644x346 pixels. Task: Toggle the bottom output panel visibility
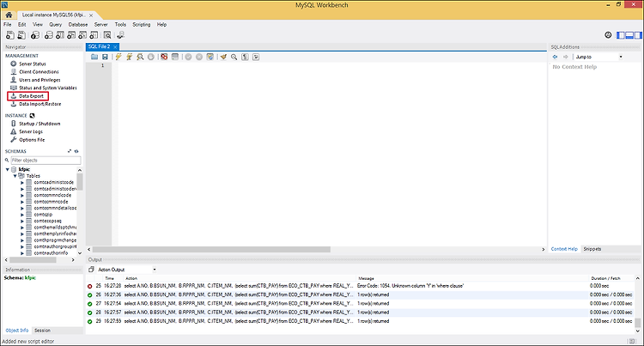point(629,35)
